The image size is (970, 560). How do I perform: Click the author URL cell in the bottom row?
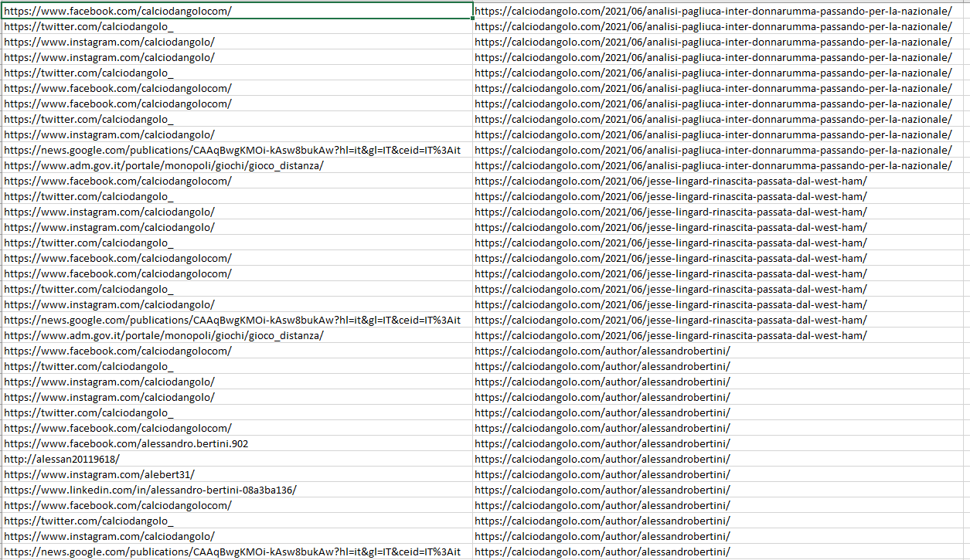click(602, 552)
